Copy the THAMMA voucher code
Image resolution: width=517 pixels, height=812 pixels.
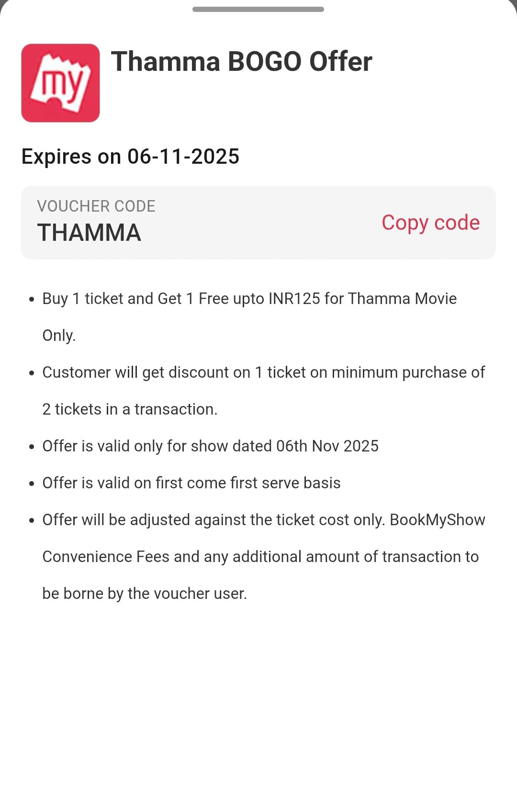click(x=430, y=223)
